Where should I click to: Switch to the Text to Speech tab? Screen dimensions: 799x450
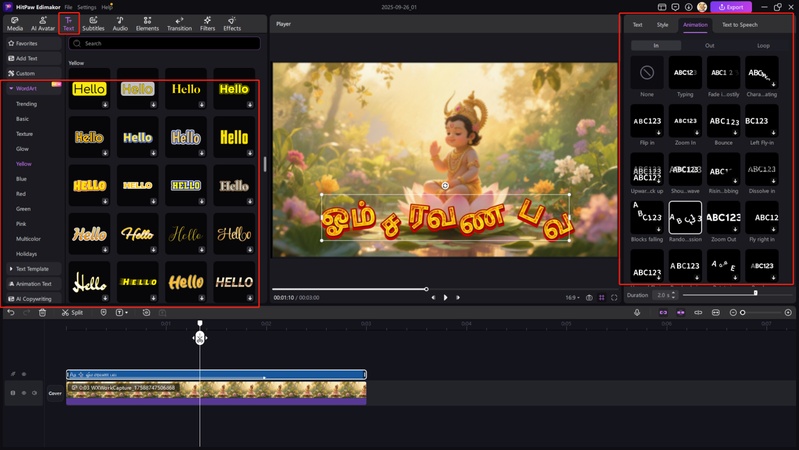point(739,24)
